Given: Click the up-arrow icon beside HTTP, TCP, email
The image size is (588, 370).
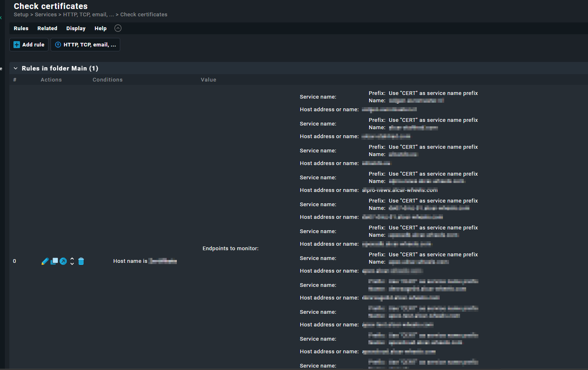Looking at the screenshot, I should (x=58, y=45).
